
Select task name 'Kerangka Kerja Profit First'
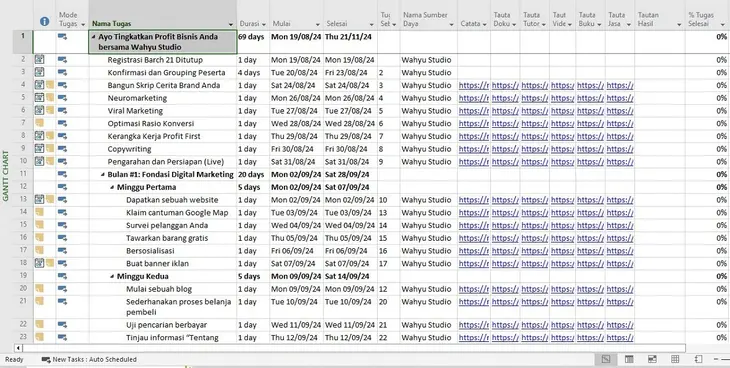[x=154, y=136]
